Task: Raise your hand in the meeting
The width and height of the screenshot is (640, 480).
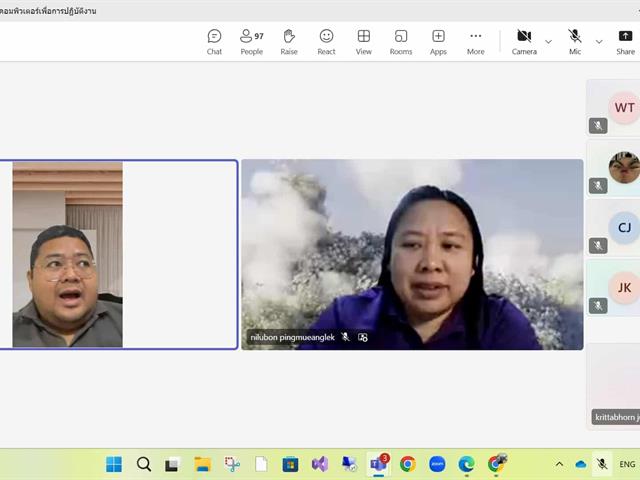Action: 289,41
